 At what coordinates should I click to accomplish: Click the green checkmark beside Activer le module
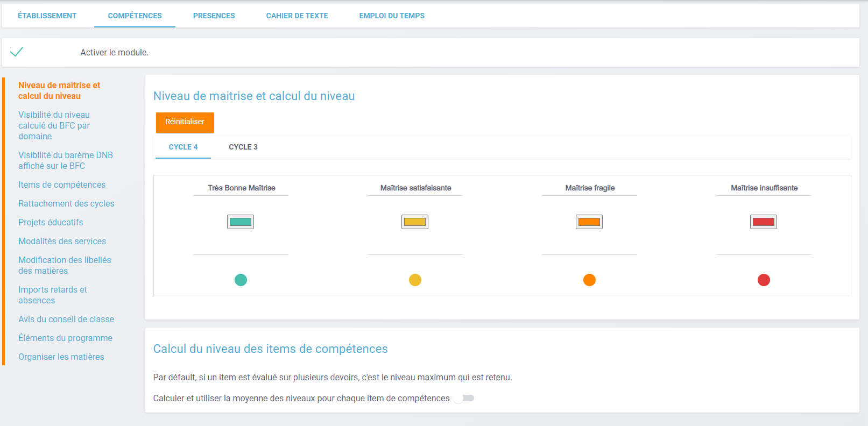pyautogui.click(x=17, y=52)
